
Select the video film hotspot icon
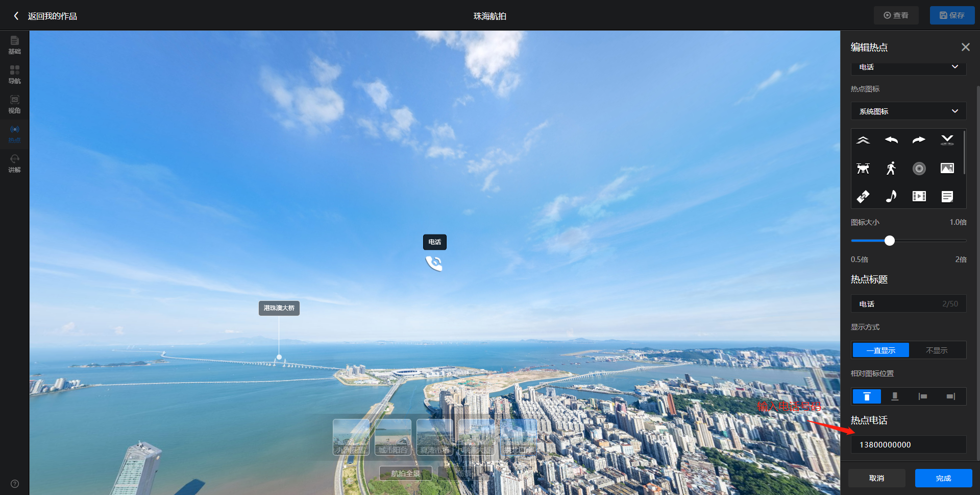pos(919,196)
